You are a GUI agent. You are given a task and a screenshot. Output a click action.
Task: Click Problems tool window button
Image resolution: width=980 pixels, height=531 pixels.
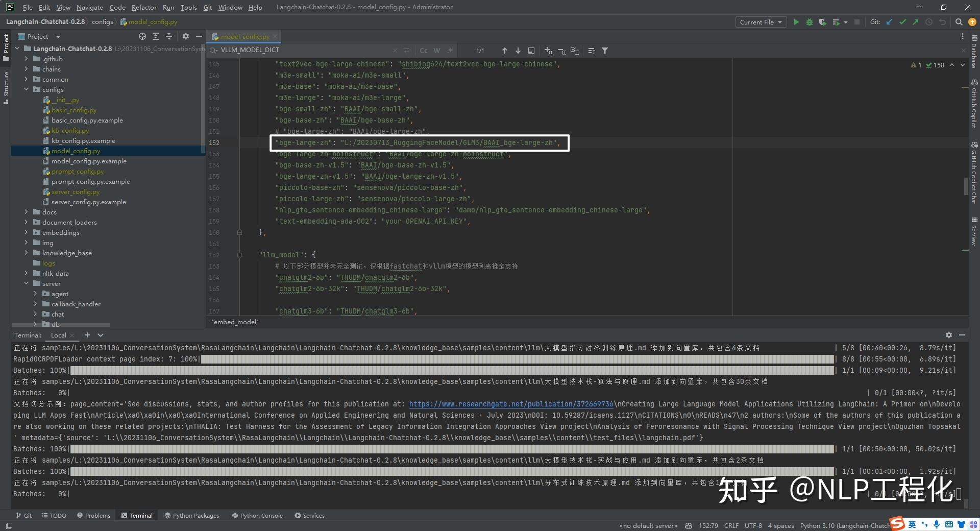tap(93, 515)
